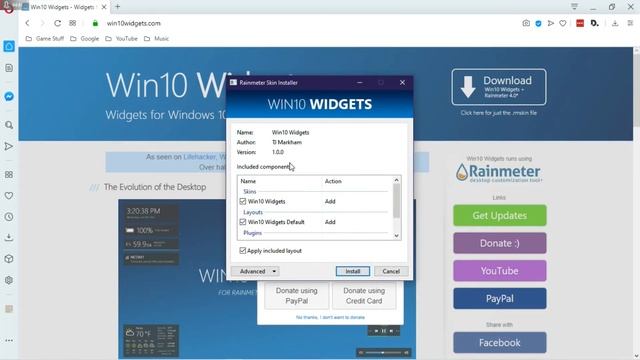Choose Donate using PayPal

pyautogui.click(x=296, y=296)
